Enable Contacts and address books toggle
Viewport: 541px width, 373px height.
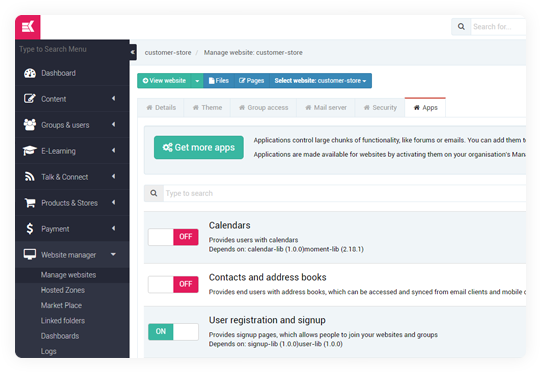click(x=173, y=284)
